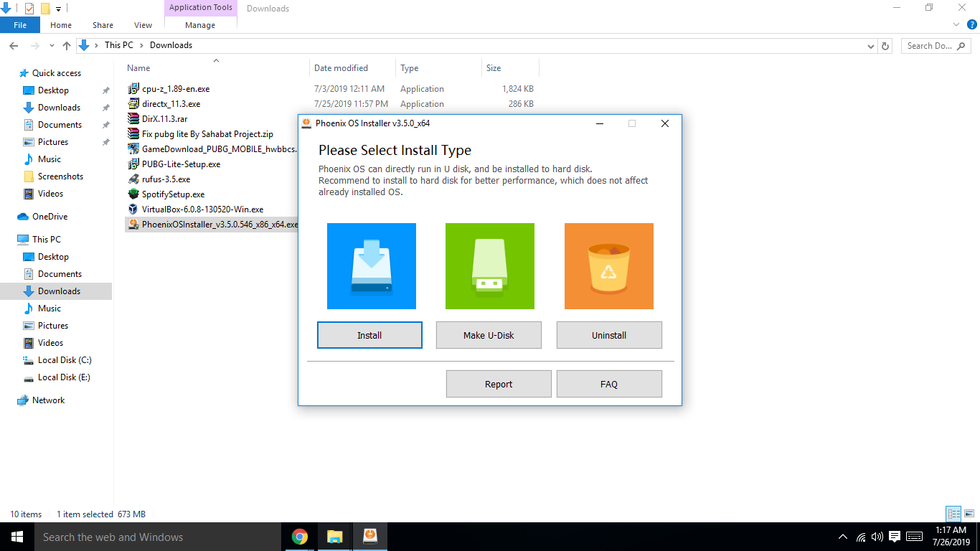The image size is (980, 551).
Task: Expand the address bar history dropdown
Action: coord(871,45)
